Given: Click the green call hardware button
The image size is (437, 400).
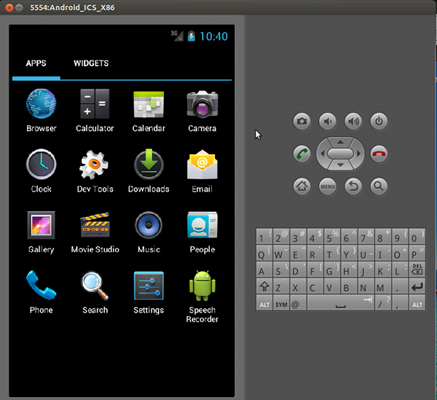Looking at the screenshot, I should click(x=302, y=154).
